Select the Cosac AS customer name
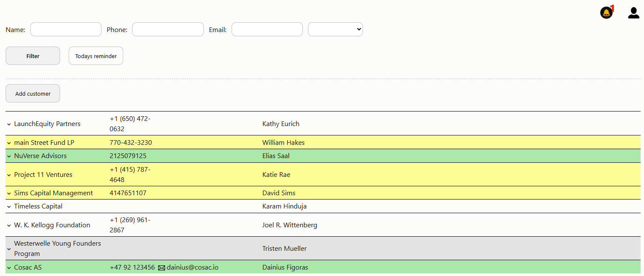Screen dimensions: 644x276 [x=28, y=267]
